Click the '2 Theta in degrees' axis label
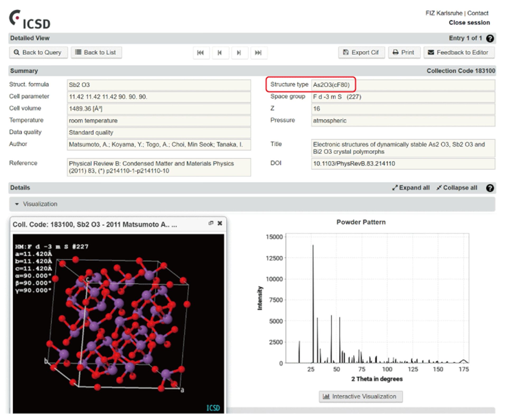This screenshot has height=420, width=507. (x=377, y=379)
